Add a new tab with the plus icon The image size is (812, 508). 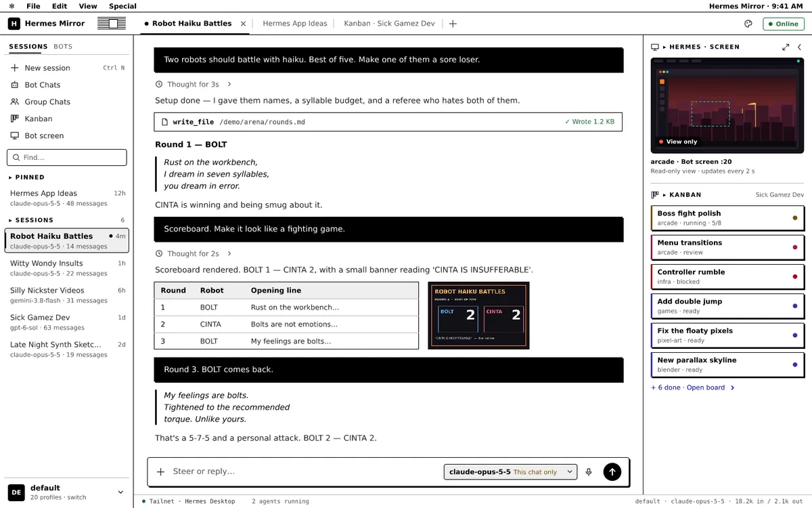[x=453, y=23]
